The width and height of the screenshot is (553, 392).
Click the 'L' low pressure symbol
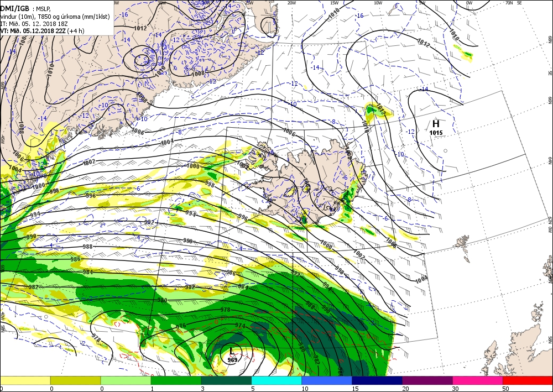click(x=231, y=351)
